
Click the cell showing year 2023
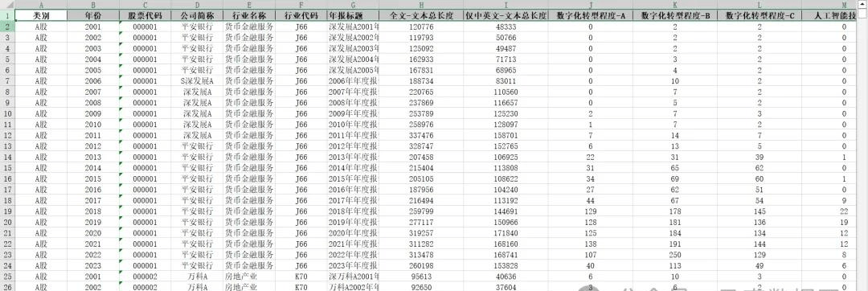93,265
